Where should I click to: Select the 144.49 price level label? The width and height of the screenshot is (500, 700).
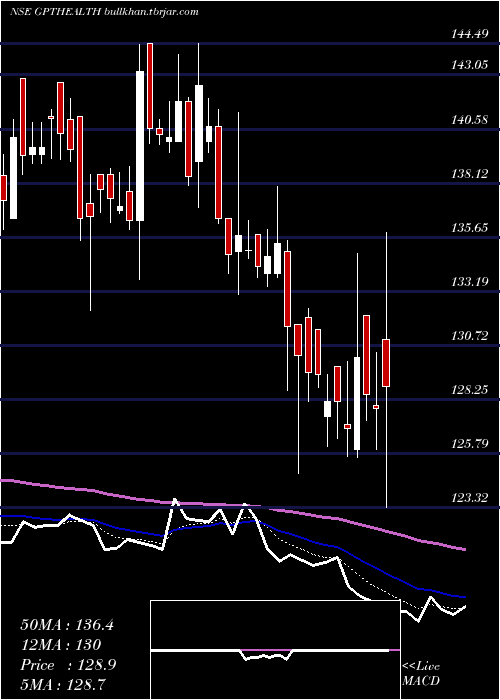468,34
